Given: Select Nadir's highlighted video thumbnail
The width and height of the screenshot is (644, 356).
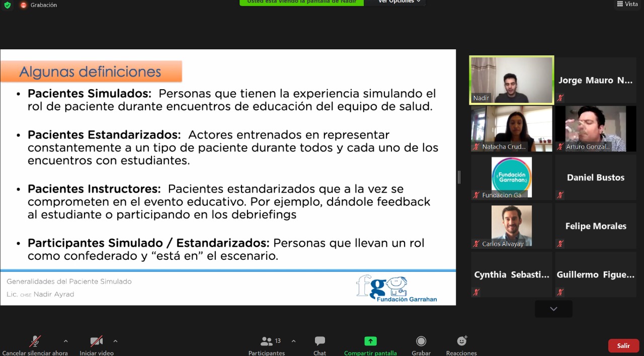Looking at the screenshot, I should 512,80.
